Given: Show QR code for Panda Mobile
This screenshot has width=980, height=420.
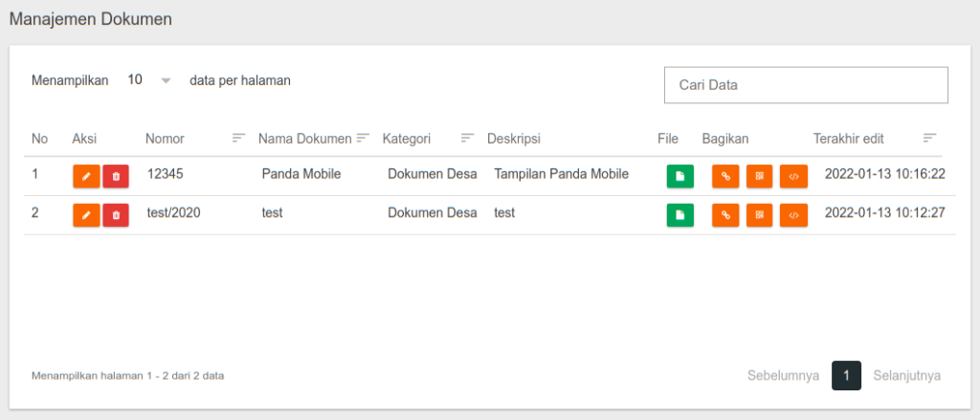Looking at the screenshot, I should tap(759, 176).
